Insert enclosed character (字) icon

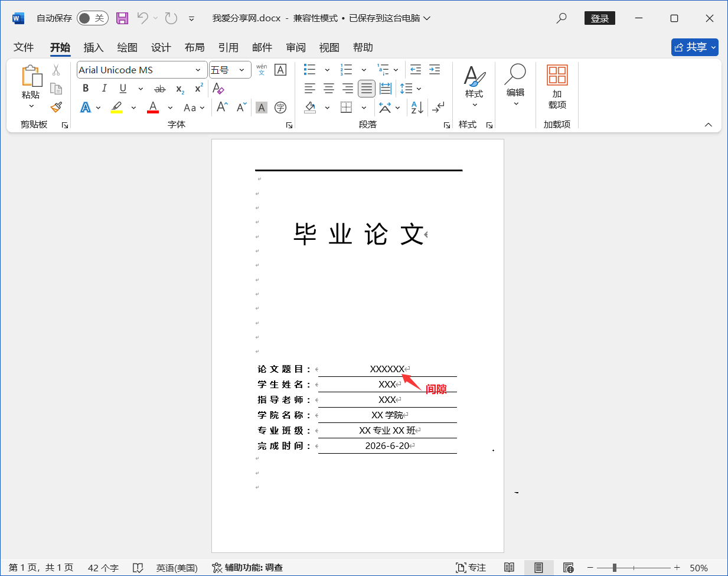point(280,107)
